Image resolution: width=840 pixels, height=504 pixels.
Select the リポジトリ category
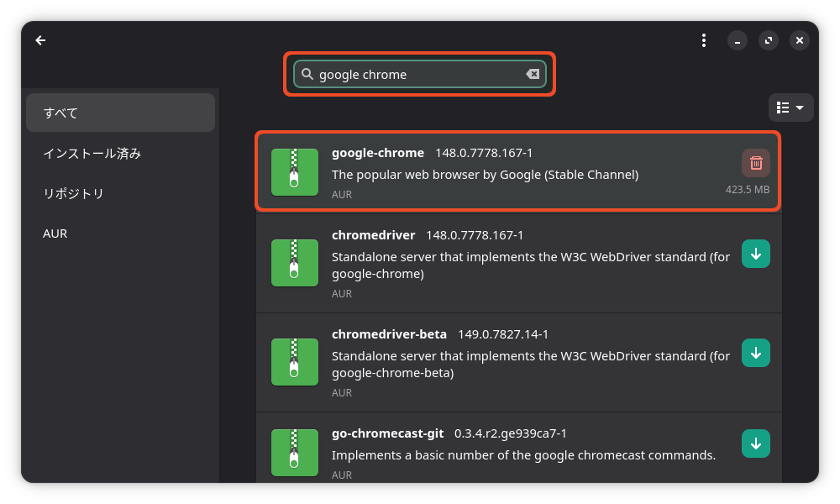pos(120,193)
